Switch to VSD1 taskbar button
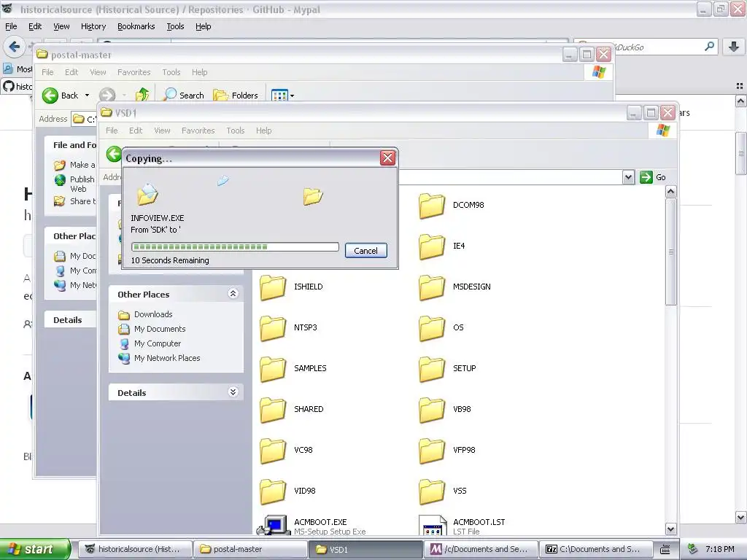 tap(366, 549)
